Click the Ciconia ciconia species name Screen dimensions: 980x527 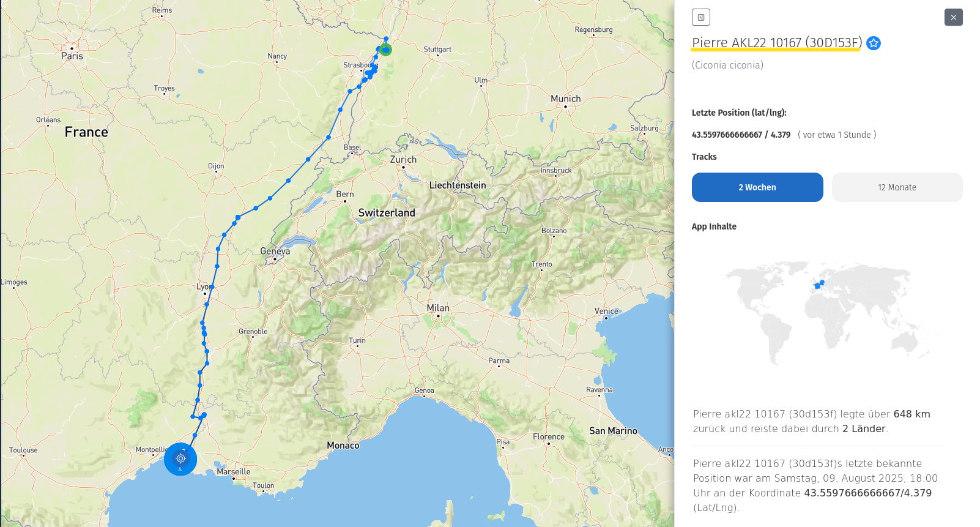click(727, 65)
